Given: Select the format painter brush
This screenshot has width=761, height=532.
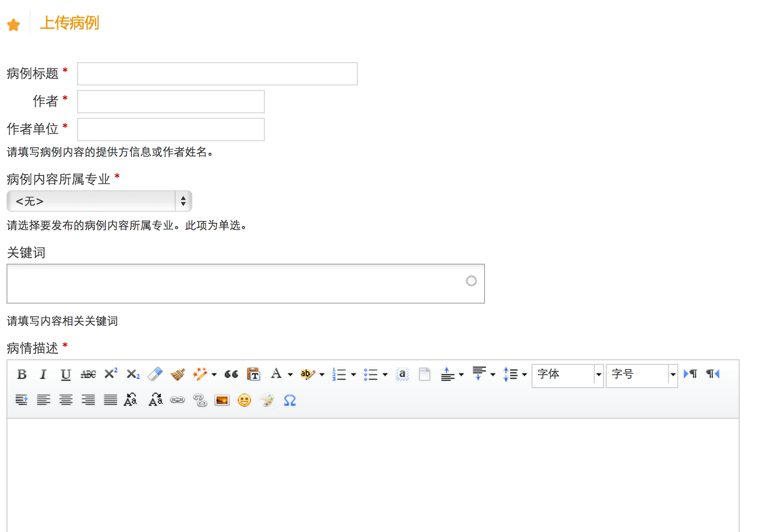Looking at the screenshot, I should click(x=177, y=374).
